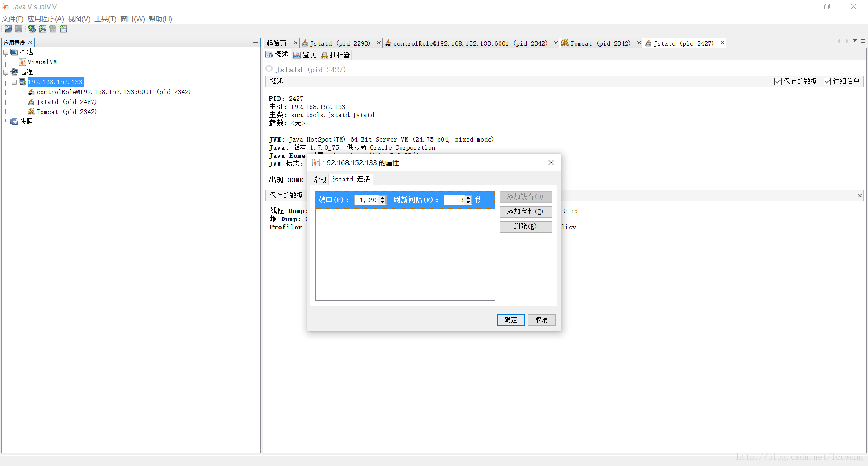Viewport: 868px width, 466px height.
Task: Open the 应用程序(A) menu
Action: click(x=46, y=19)
